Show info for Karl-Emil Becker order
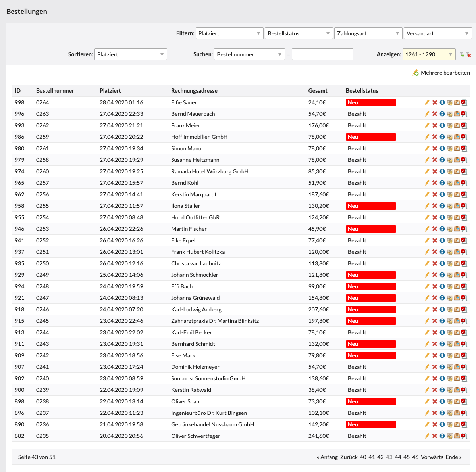 pyautogui.click(x=442, y=332)
